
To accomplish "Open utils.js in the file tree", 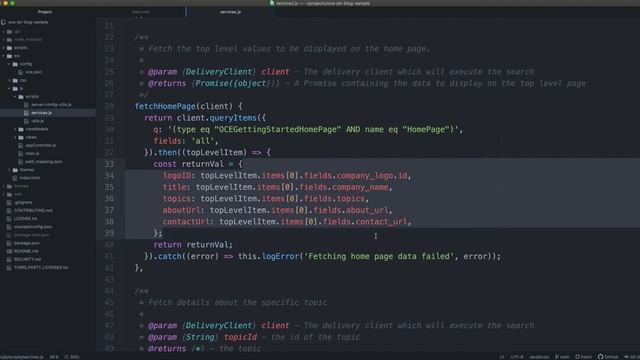I will (x=37, y=121).
